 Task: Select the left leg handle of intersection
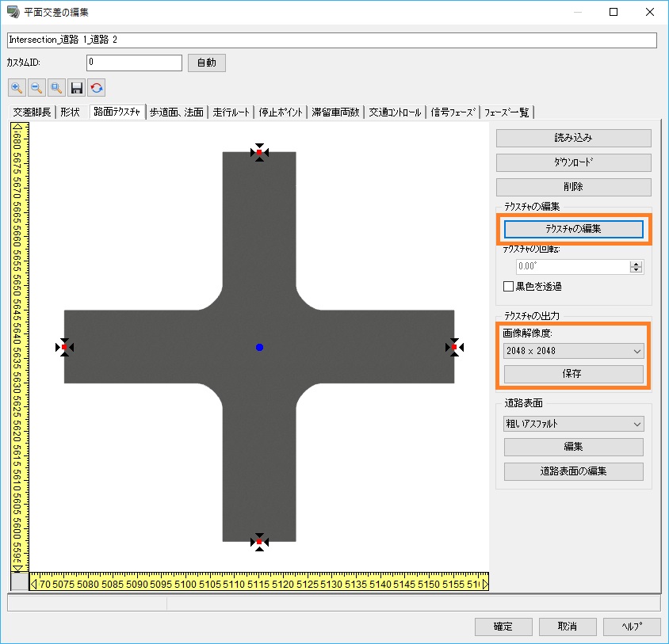65,347
